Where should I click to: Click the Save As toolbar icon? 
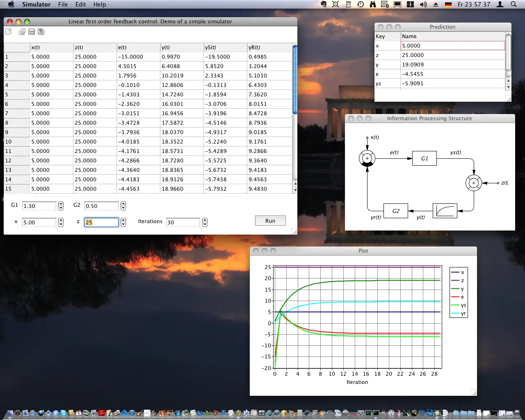[x=41, y=32]
